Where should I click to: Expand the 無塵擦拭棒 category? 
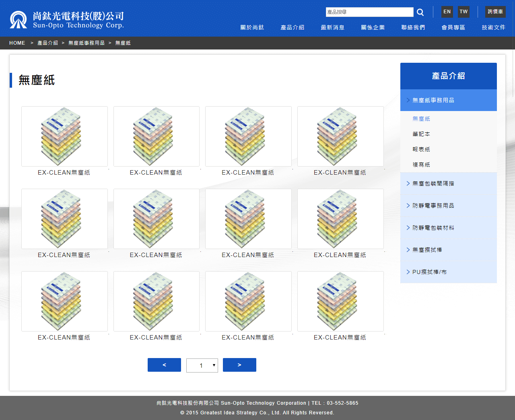[449, 250]
